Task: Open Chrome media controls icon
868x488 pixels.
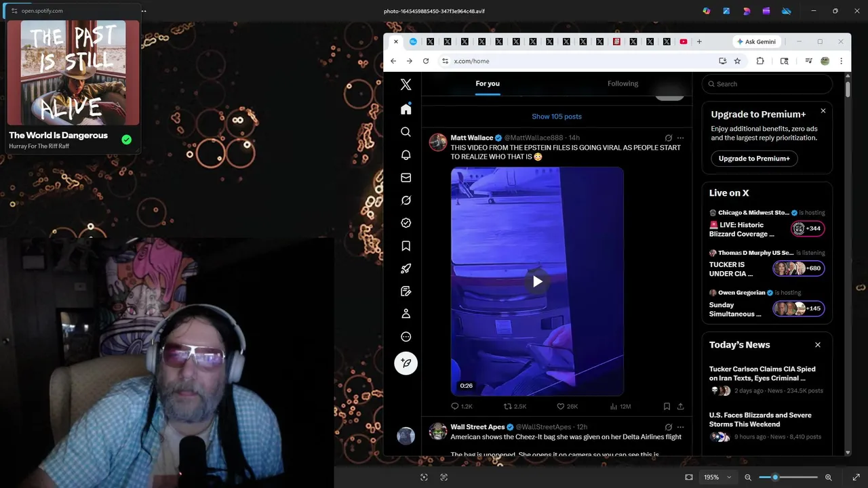Action: (808, 61)
